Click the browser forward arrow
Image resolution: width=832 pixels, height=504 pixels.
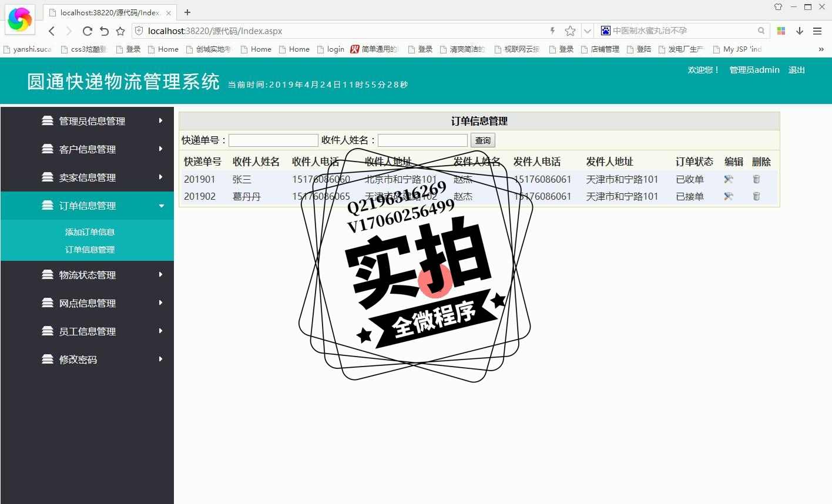click(x=69, y=31)
